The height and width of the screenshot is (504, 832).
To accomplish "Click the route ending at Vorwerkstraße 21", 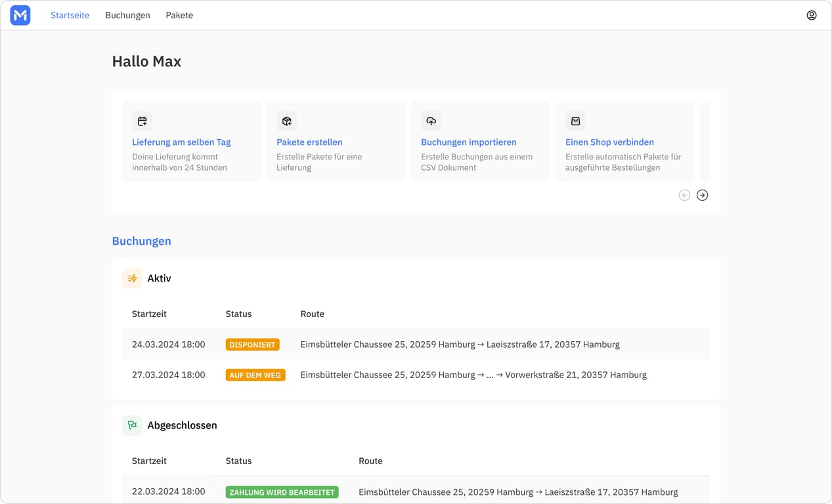I will (473, 375).
